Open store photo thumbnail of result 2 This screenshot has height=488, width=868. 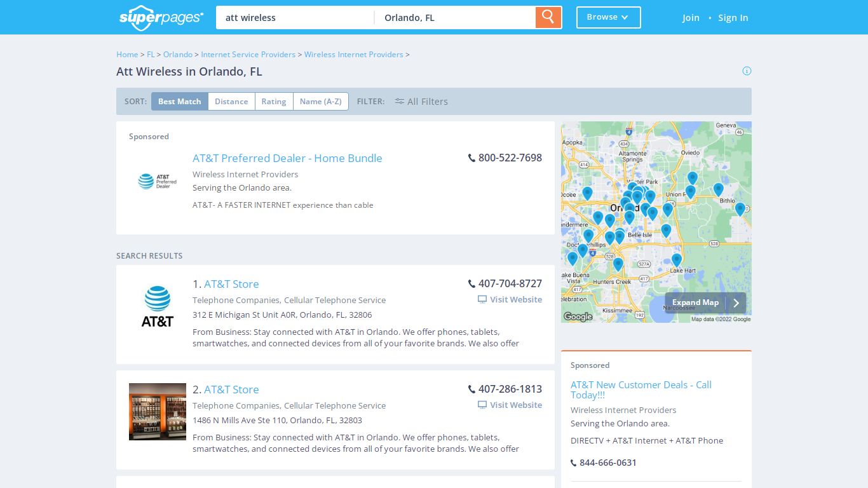tap(158, 412)
